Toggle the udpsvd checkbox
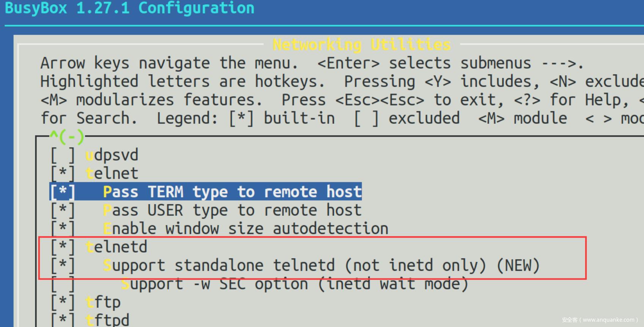Viewport: 644px width, 327px height. coord(63,155)
